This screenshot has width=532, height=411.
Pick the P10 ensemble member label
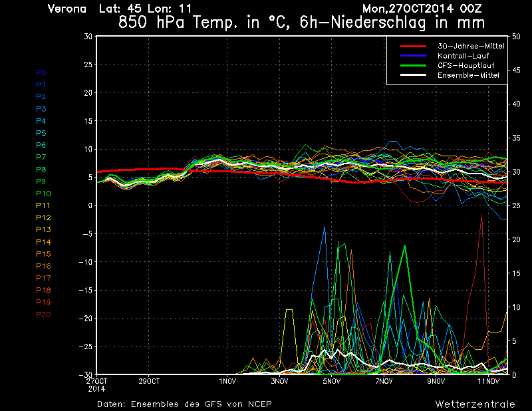tap(43, 194)
